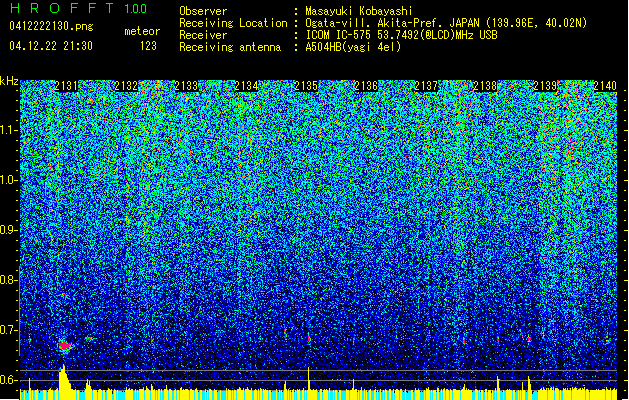The width and height of the screenshot is (629, 400).
Task: Click the time marker 2135
Action: pyautogui.click(x=306, y=86)
